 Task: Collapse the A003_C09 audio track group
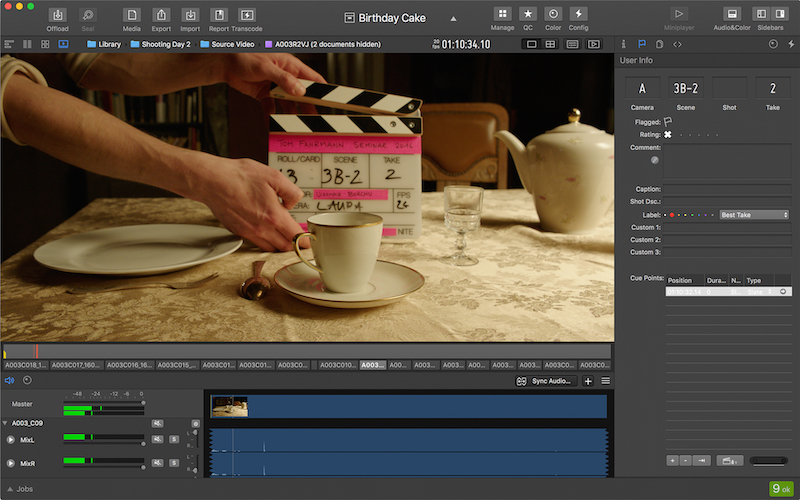tap(5, 423)
